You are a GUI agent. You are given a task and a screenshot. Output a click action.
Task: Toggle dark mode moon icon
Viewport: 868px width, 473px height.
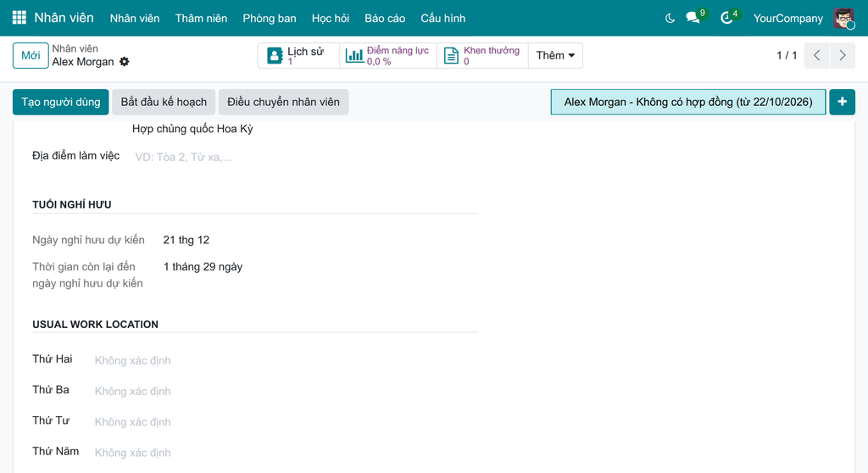click(670, 19)
